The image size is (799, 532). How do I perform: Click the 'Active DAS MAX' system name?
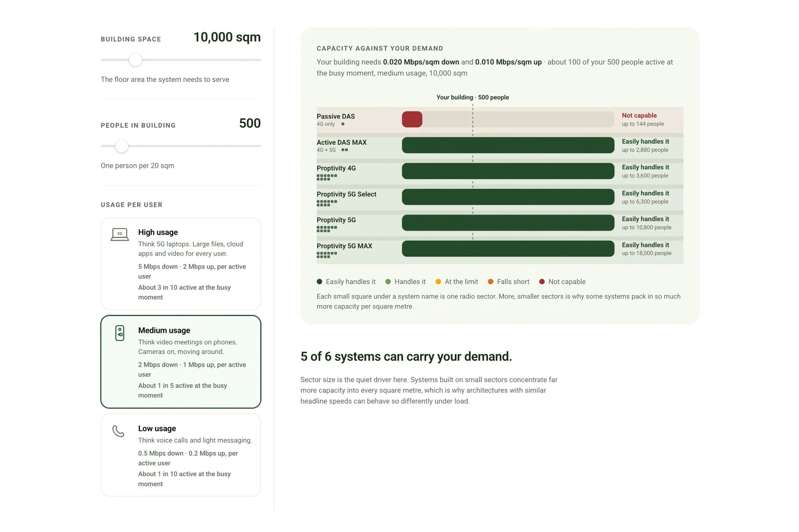click(341, 143)
